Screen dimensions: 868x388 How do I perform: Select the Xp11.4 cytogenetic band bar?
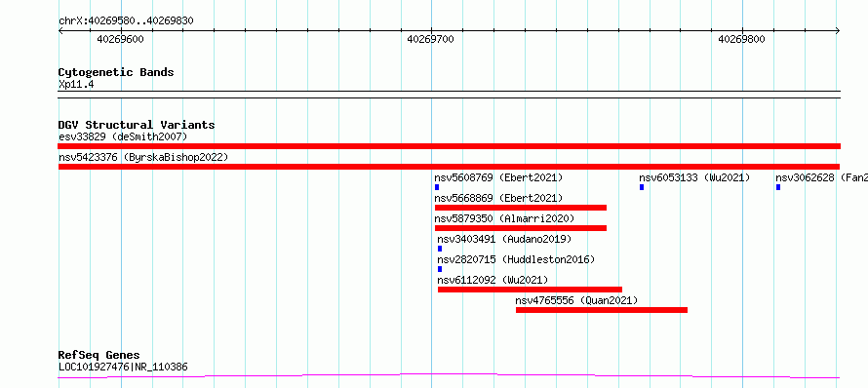[449, 95]
